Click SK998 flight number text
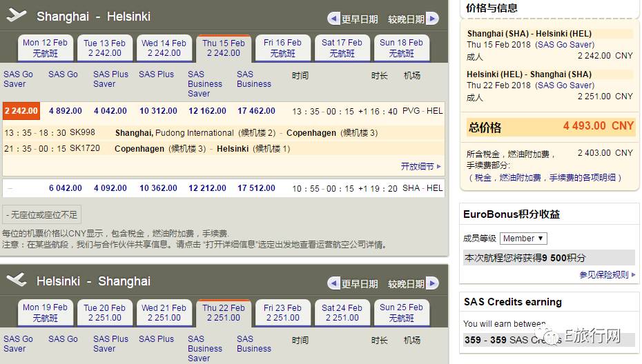Screen dimensions: 642x364 tap(82, 132)
